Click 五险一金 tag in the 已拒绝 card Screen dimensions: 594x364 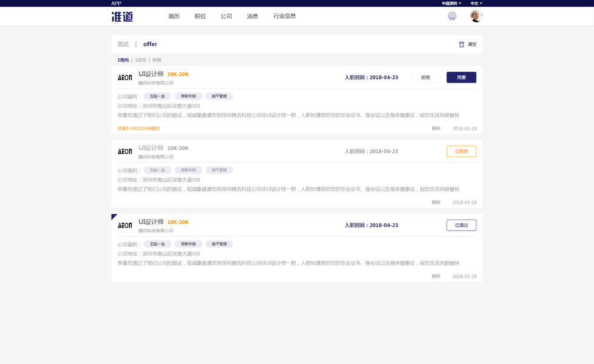pos(157,170)
